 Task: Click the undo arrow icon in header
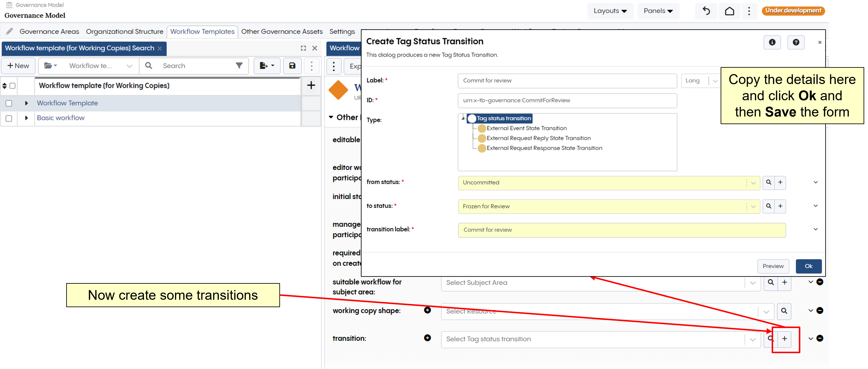click(x=706, y=11)
